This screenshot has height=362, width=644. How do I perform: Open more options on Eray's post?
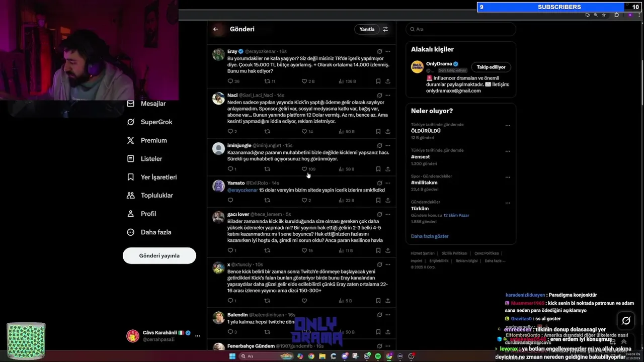click(388, 51)
